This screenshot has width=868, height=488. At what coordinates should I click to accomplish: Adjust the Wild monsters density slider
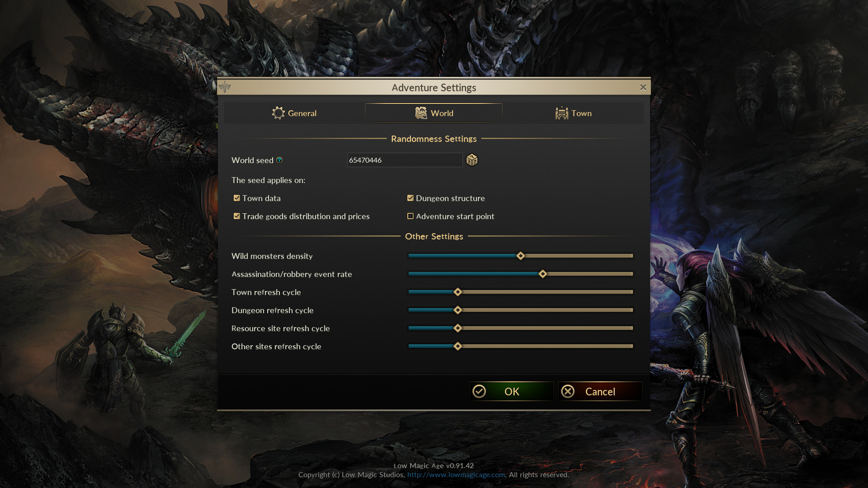click(520, 256)
